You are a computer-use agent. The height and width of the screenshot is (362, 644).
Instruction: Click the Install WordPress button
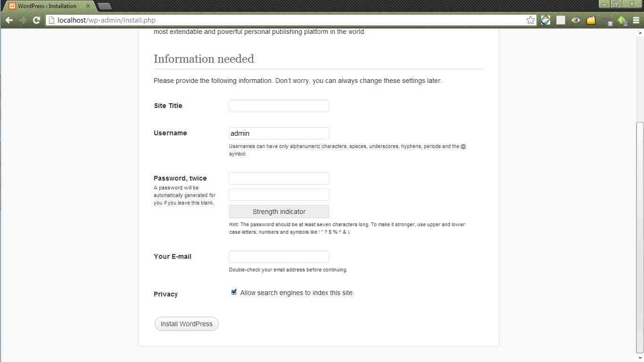186,324
